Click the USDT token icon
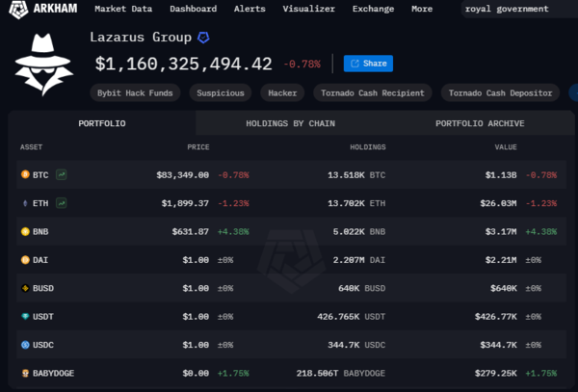The height and width of the screenshot is (392, 578). pos(25,316)
